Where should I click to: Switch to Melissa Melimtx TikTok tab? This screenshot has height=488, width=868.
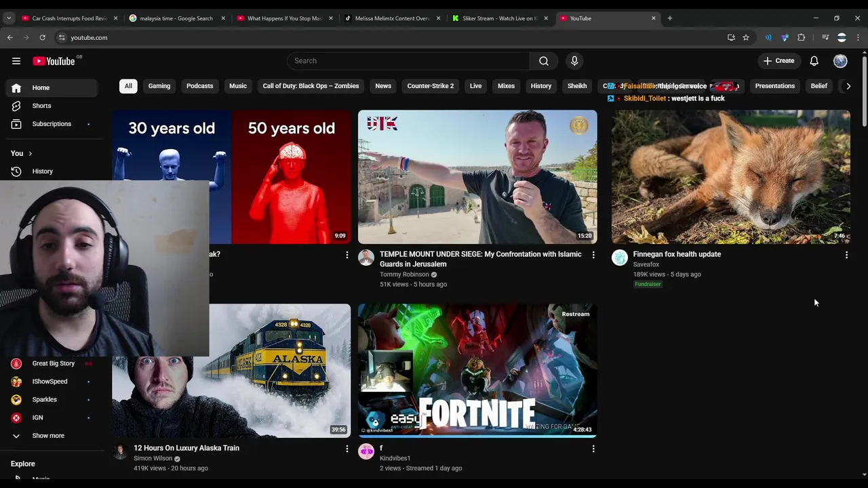click(392, 18)
